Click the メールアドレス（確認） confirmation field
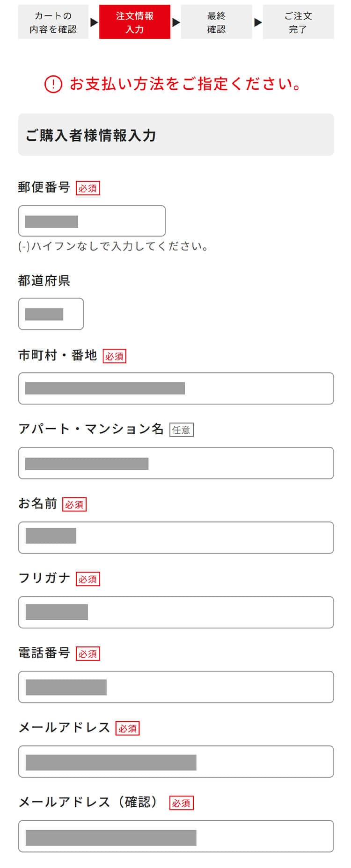Image resolution: width=351 pixels, height=868 pixels. [x=176, y=836]
